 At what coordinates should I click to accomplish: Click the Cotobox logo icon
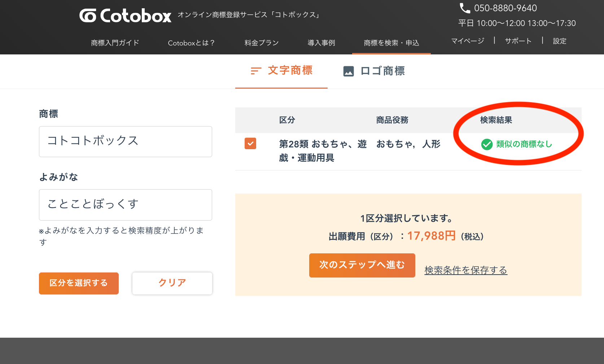point(88,15)
